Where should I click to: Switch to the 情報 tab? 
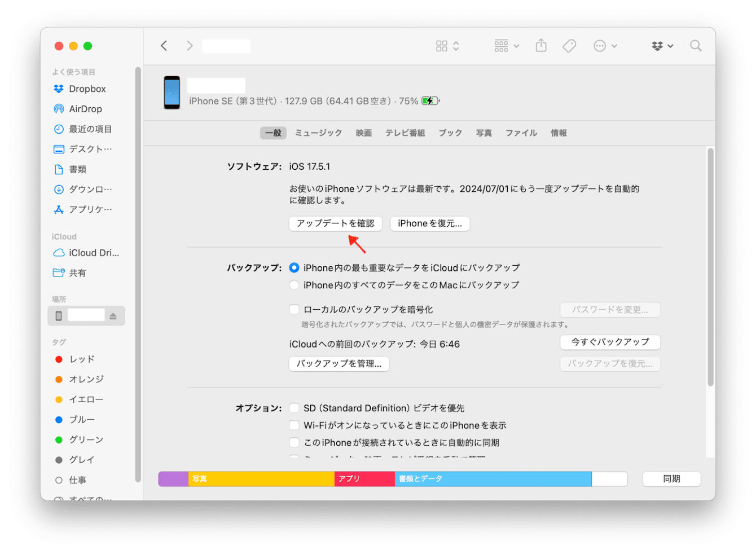pyautogui.click(x=559, y=133)
